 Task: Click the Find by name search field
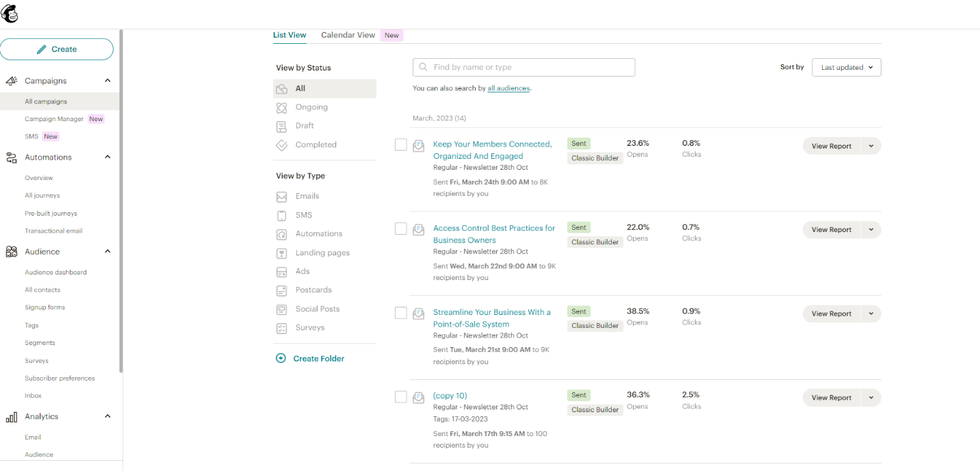524,67
